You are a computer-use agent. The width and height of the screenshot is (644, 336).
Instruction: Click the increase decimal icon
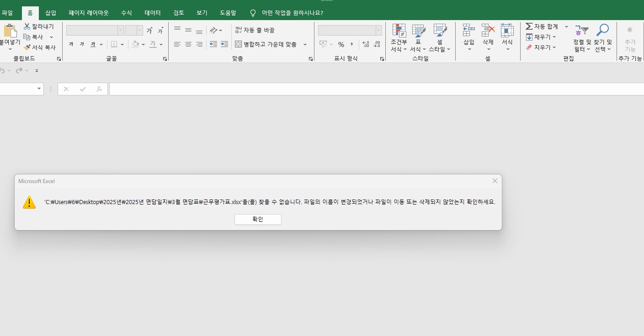point(366,44)
